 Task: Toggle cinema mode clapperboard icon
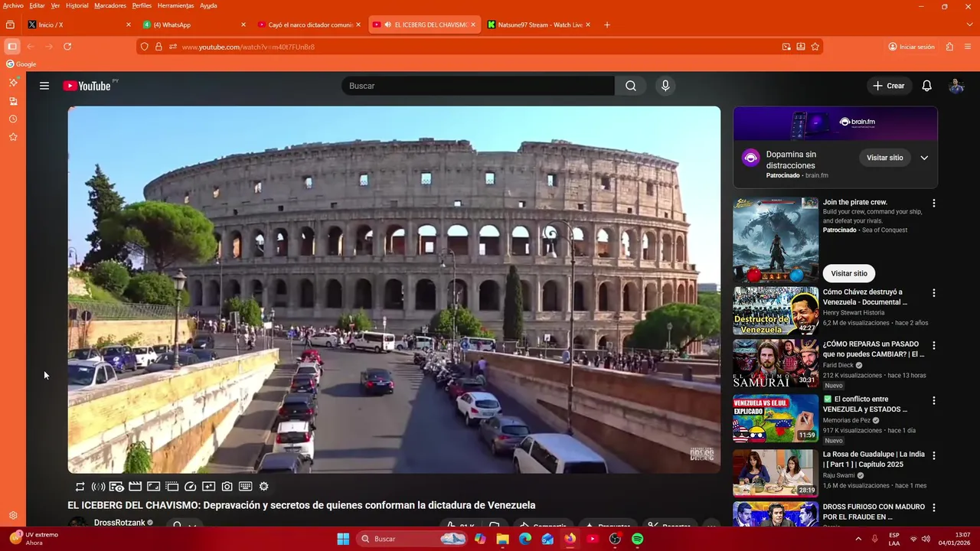tap(135, 487)
